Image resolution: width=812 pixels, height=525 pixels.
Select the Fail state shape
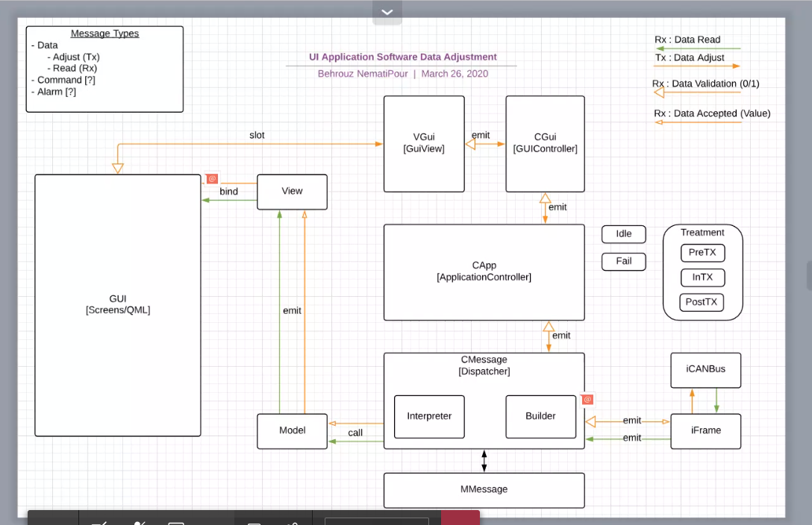(x=623, y=262)
